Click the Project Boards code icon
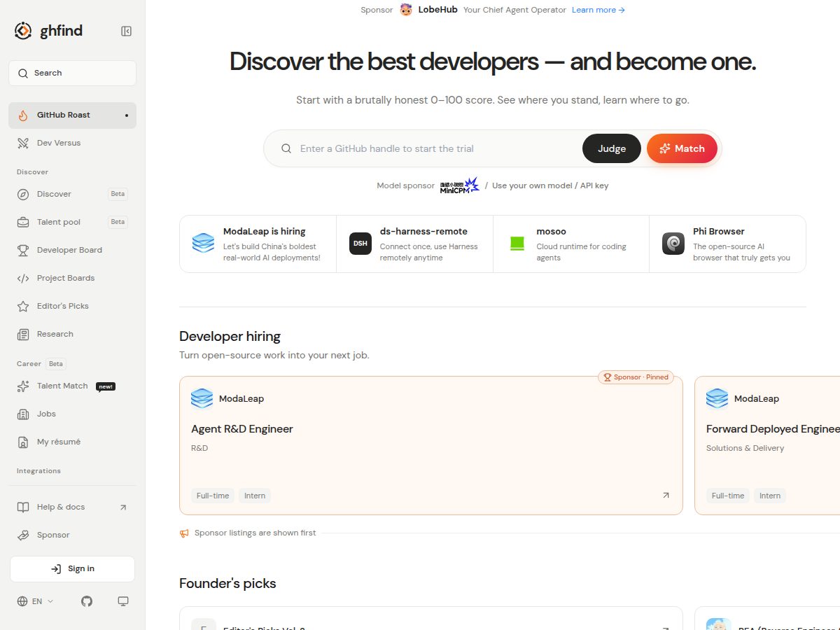The image size is (840, 630). point(23,279)
